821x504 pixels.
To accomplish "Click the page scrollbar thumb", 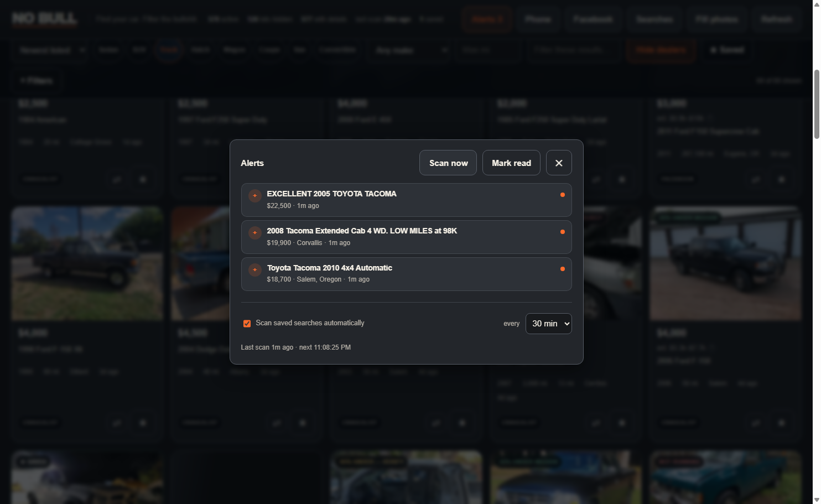I will (817, 104).
